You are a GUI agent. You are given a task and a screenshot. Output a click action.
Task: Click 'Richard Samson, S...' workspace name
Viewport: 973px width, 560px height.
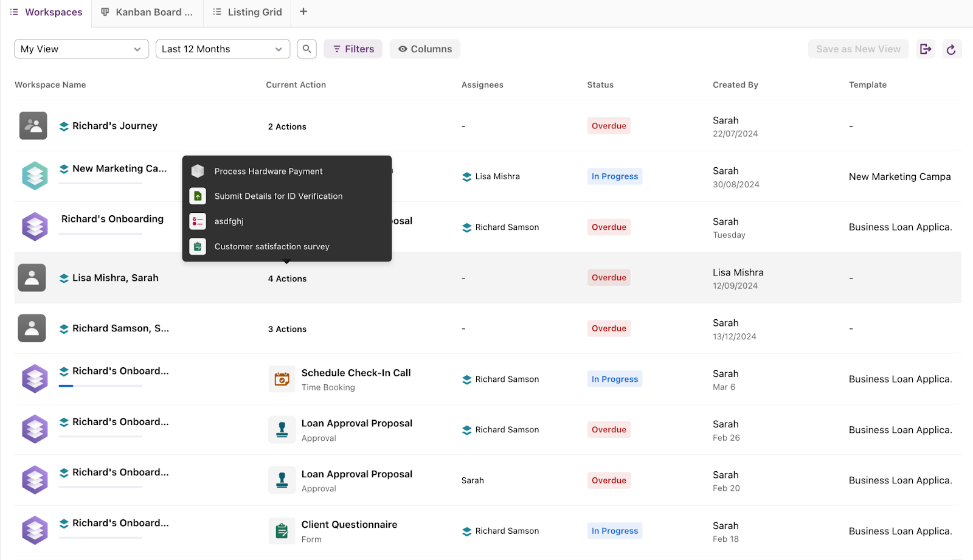[x=120, y=328]
